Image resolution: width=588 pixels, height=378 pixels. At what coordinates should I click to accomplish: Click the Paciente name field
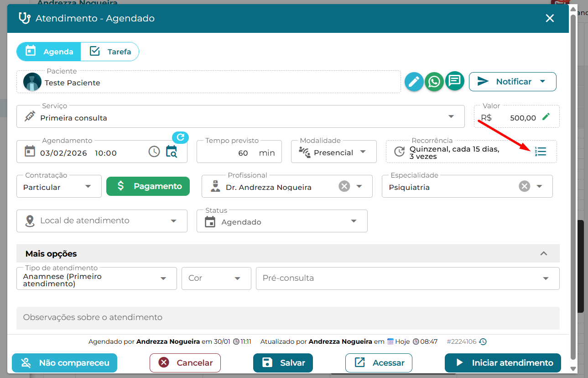208,82
